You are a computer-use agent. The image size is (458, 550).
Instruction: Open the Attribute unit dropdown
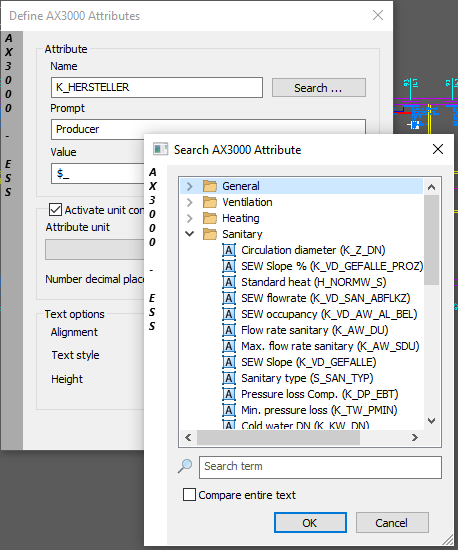95,249
